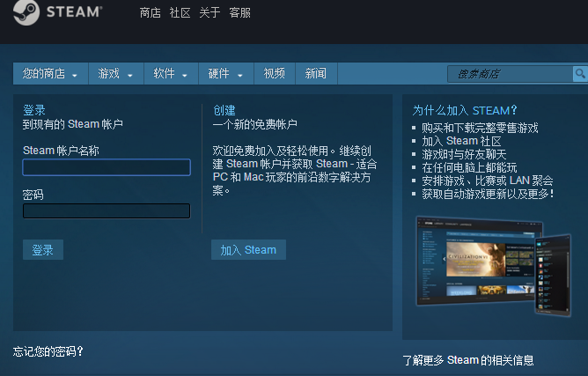Expand the 软件 dropdown
This screenshot has height=376, width=588.
tap(171, 74)
